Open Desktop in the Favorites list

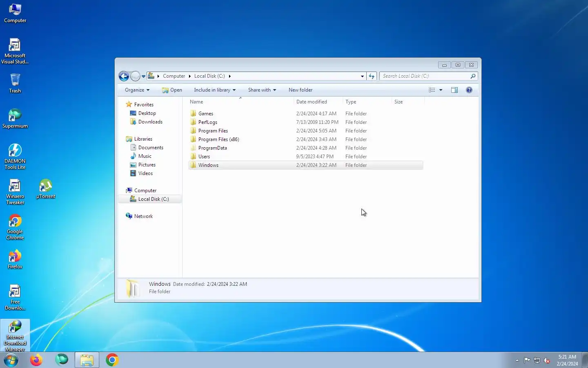click(x=143, y=113)
